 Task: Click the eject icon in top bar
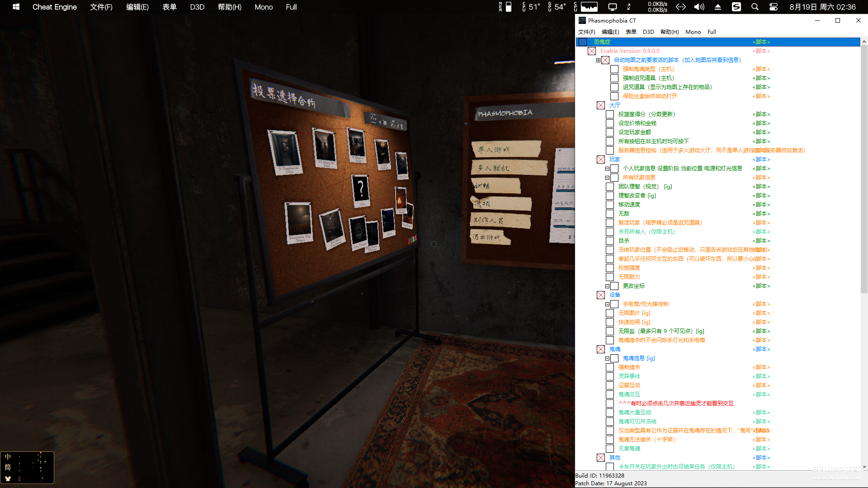[x=717, y=7]
